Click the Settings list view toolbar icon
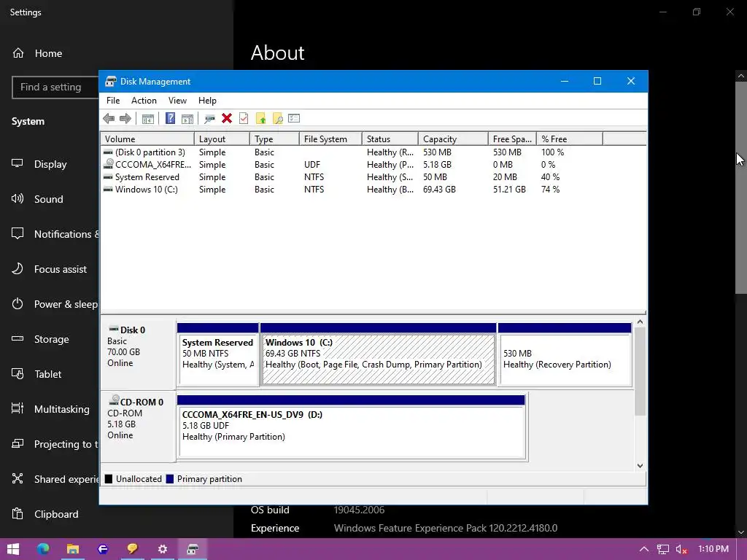This screenshot has height=560, width=747. point(294,118)
